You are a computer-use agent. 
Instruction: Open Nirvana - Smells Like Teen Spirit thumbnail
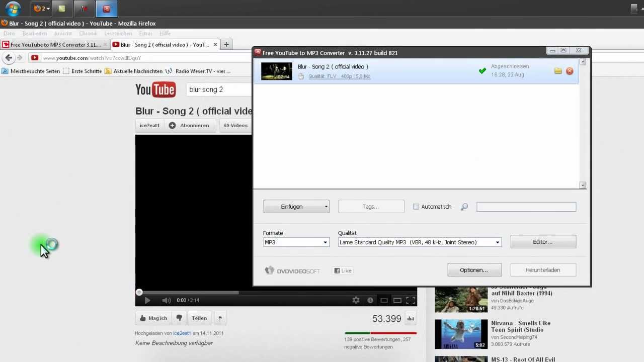pos(461,334)
